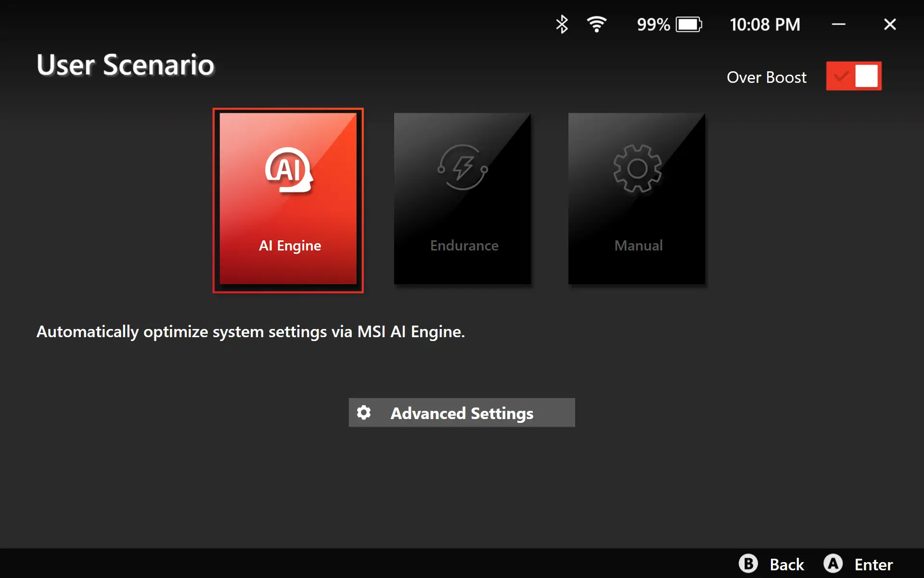This screenshot has height=578, width=924.
Task: Click the 10:08 PM clock
Action: tap(765, 25)
